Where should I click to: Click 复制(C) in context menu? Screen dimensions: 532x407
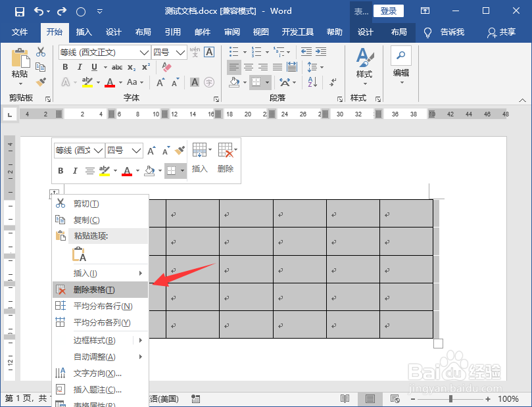click(101, 220)
